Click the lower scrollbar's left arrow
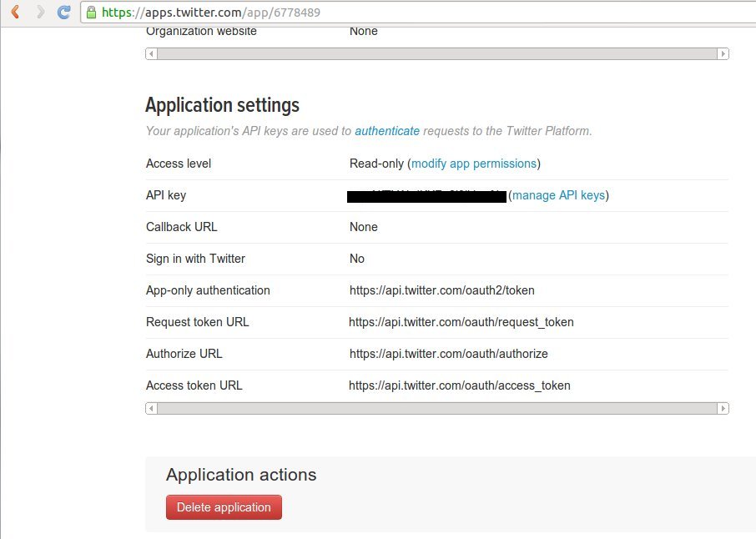756x539 pixels. coord(151,408)
